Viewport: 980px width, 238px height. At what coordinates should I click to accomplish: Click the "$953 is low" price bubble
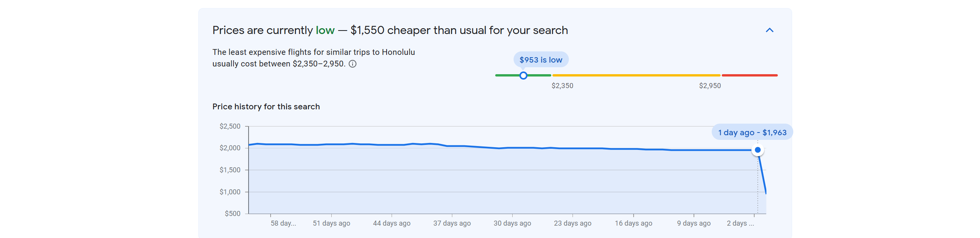[x=540, y=60]
